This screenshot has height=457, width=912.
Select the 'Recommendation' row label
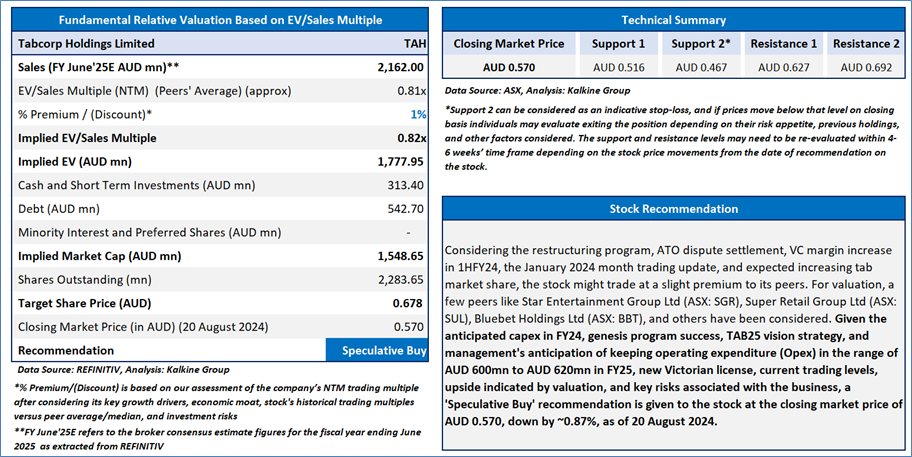coord(66,351)
